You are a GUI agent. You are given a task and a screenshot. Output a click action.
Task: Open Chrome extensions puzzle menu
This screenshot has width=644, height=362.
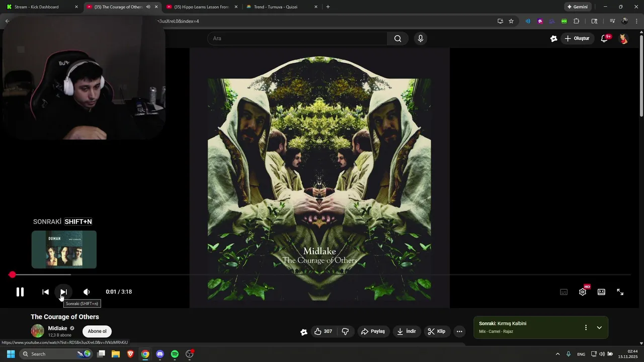click(x=577, y=21)
